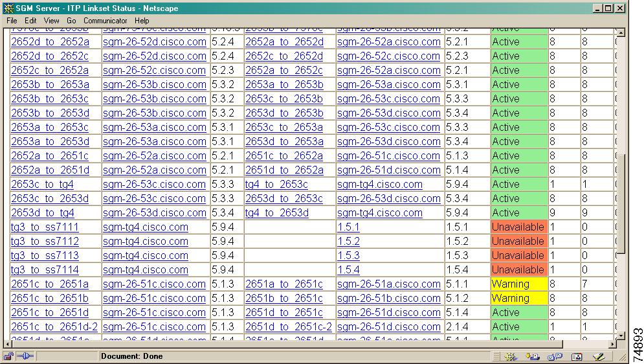The image size is (644, 364).
Task: Click the horizontal scrollbar thumb
Action: 287,344
